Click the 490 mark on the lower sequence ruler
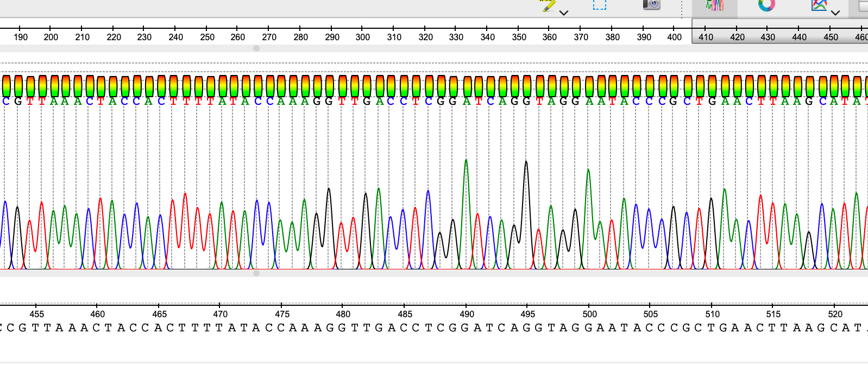 [467, 313]
